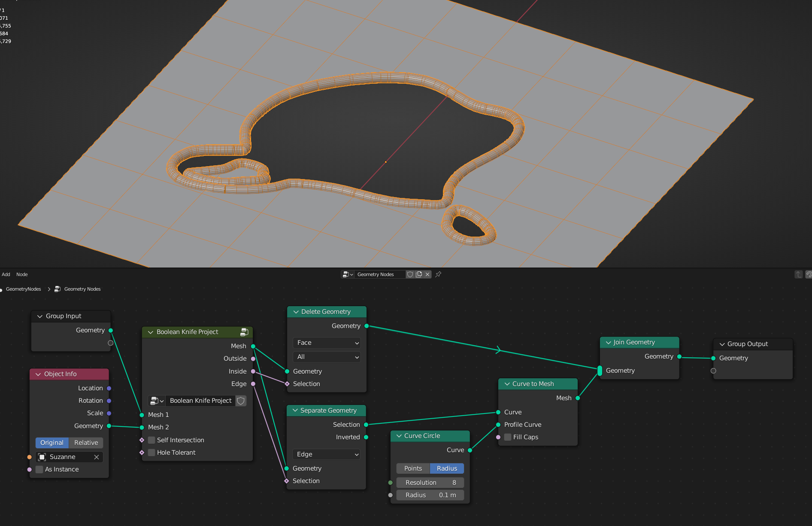Select Relative transform space in Object Info

[x=86, y=443]
